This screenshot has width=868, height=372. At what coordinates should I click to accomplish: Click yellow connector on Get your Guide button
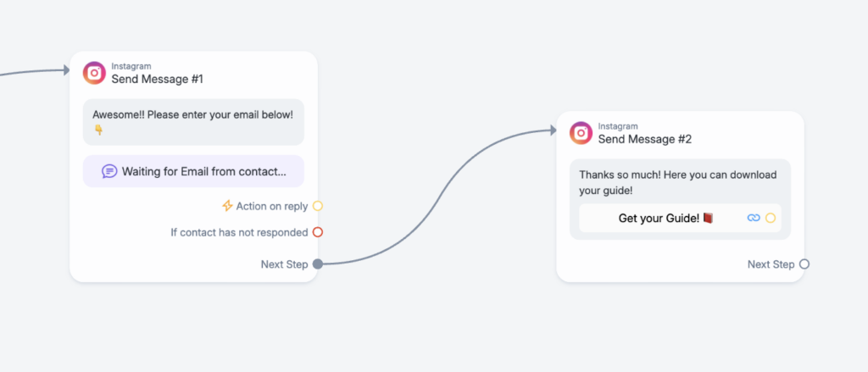pos(771,218)
